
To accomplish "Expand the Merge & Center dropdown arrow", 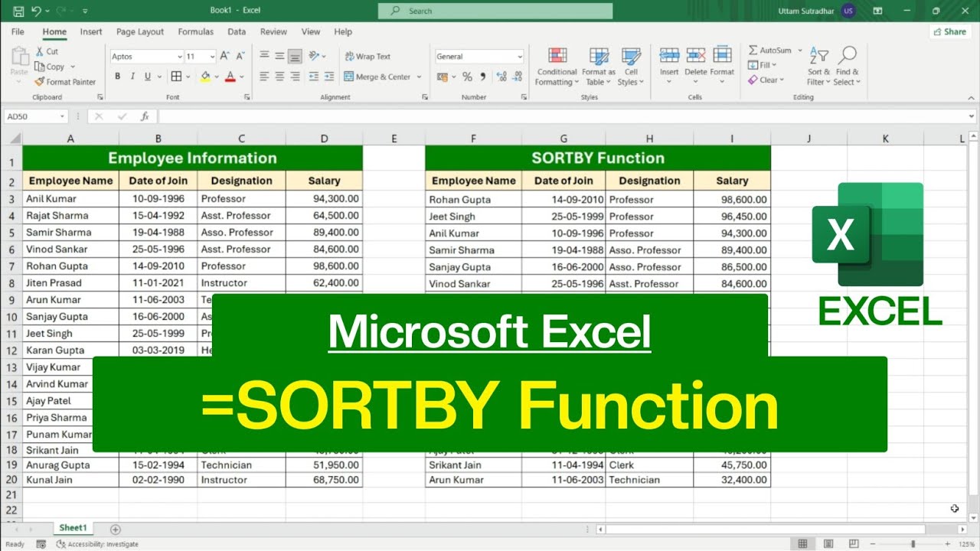I will (x=419, y=77).
